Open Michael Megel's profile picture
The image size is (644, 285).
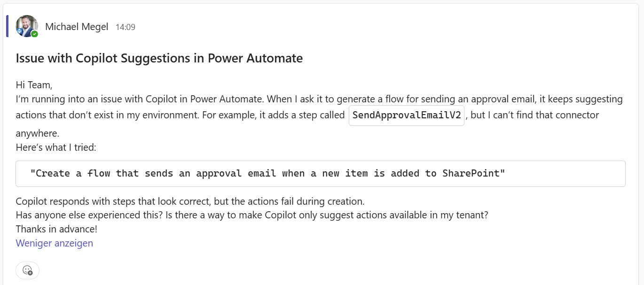pos(26,24)
